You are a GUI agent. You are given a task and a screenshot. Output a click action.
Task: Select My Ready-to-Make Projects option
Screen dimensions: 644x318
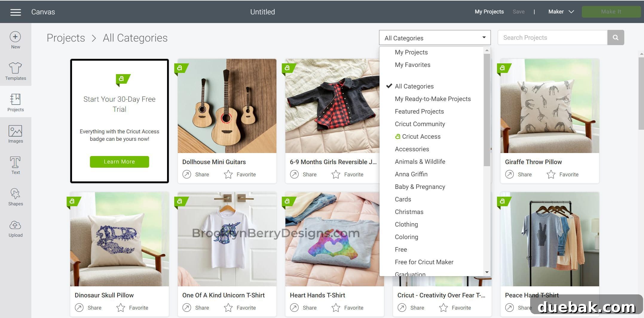[x=433, y=99]
